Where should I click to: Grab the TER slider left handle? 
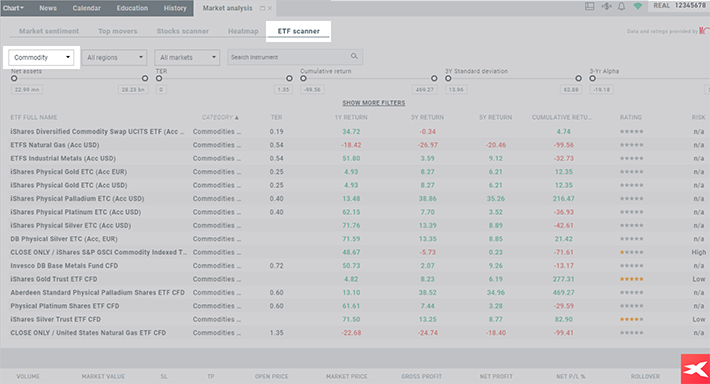tap(159, 78)
